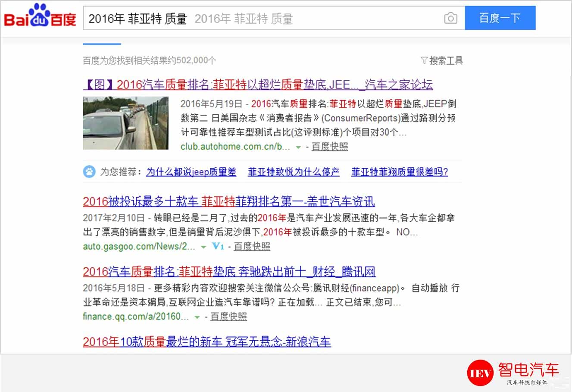Expand dropdown arrow beside auto.gasgoo.com URL
This screenshot has height=392, width=572.
point(203,247)
